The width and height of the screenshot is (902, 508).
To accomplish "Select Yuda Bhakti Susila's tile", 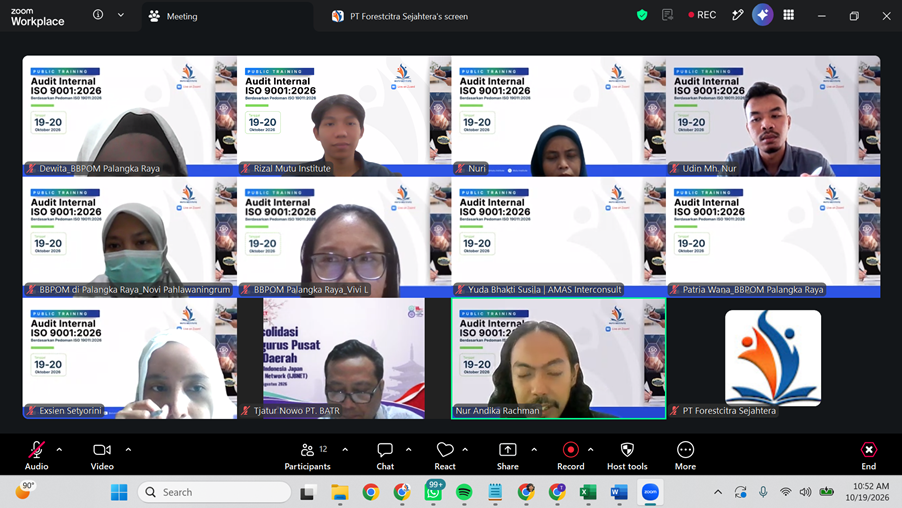I will pyautogui.click(x=559, y=237).
